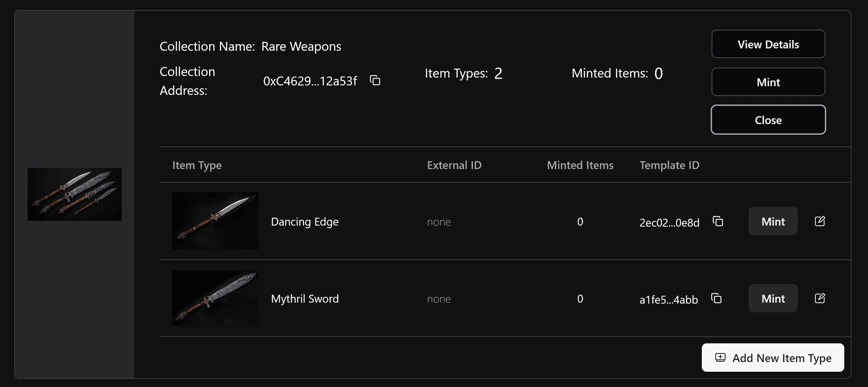The width and height of the screenshot is (868, 387).
Task: Click the External ID column header
Action: 454,165
